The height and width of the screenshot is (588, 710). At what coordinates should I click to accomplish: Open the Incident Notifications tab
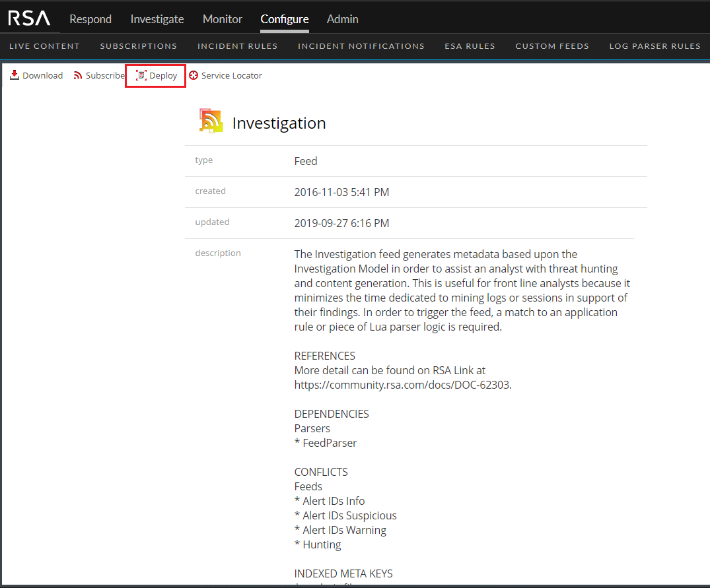click(361, 46)
